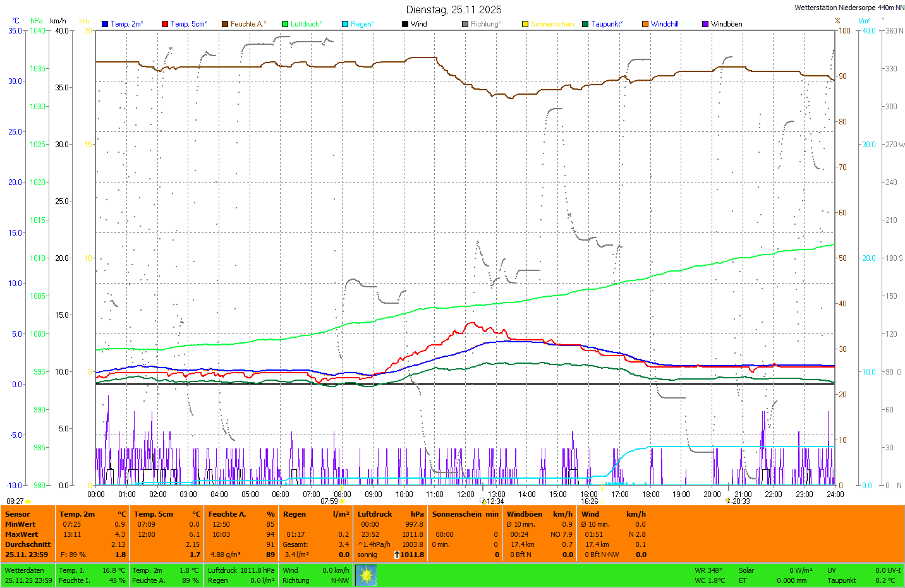Click the pressure trend arrow beside 1011.8
Image resolution: width=905 pixels, height=588 pixels.
click(396, 555)
